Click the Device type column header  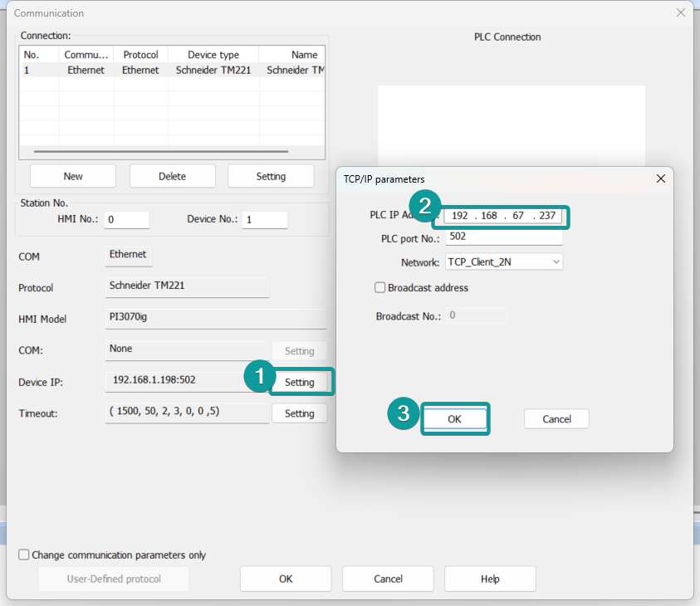point(213,55)
